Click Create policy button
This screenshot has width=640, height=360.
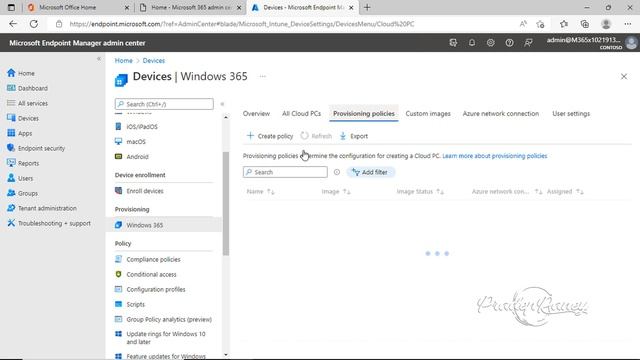(x=270, y=136)
